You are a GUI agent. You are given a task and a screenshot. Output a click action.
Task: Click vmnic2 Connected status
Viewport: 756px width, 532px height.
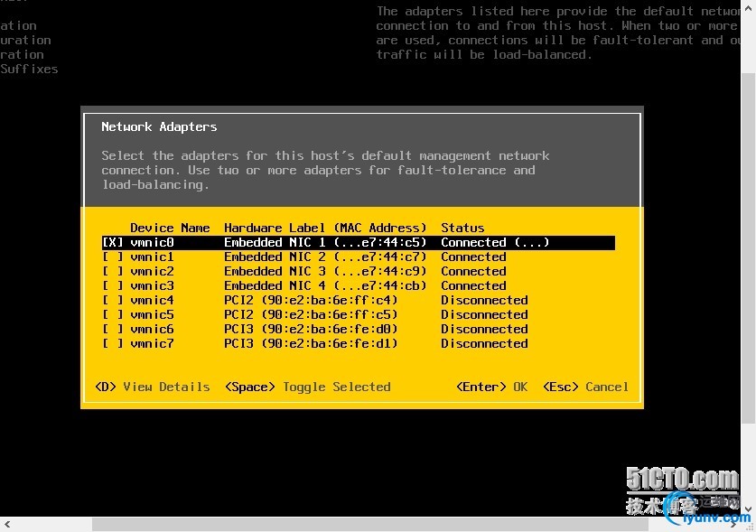[473, 272]
